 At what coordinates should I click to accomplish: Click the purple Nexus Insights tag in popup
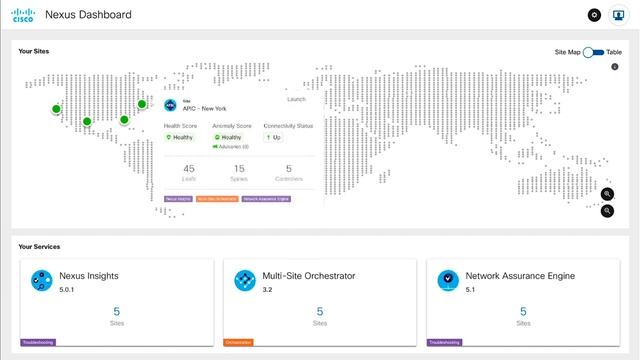click(x=178, y=199)
